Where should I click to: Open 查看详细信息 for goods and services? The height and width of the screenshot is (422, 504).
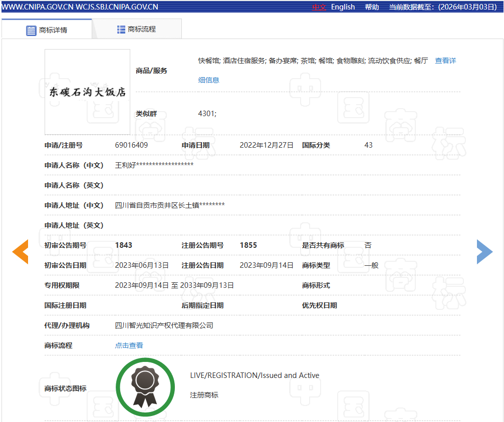[x=445, y=61]
